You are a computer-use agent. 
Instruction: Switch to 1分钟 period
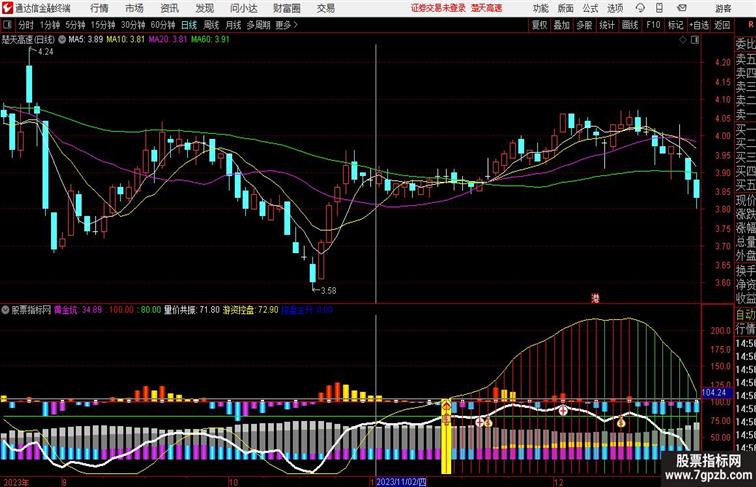[x=50, y=25]
